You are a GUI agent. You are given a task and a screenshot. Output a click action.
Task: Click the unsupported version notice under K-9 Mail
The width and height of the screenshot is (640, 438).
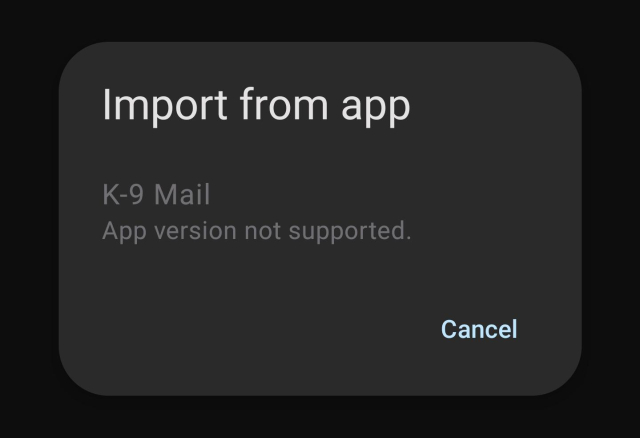256,231
